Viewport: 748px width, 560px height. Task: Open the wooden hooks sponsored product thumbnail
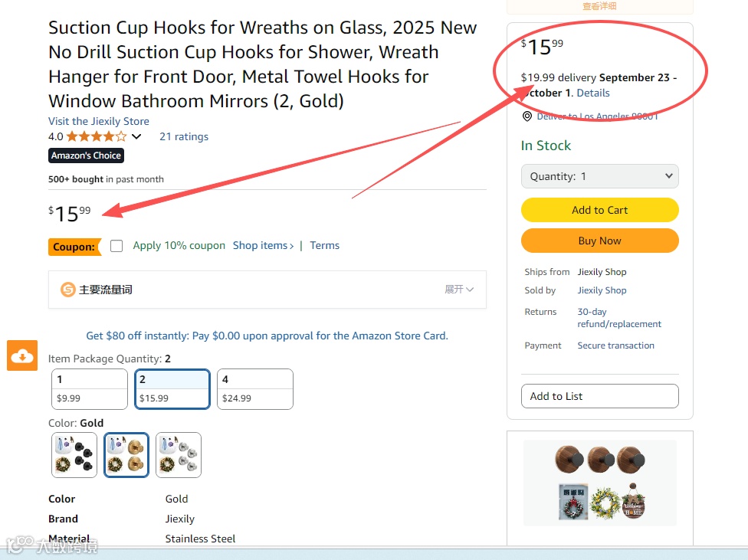tap(600, 483)
